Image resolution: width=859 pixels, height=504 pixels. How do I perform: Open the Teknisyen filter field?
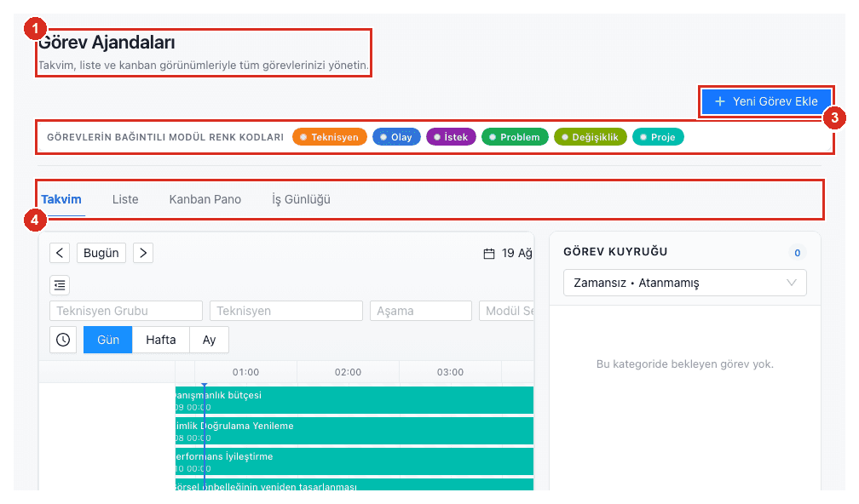[286, 311]
